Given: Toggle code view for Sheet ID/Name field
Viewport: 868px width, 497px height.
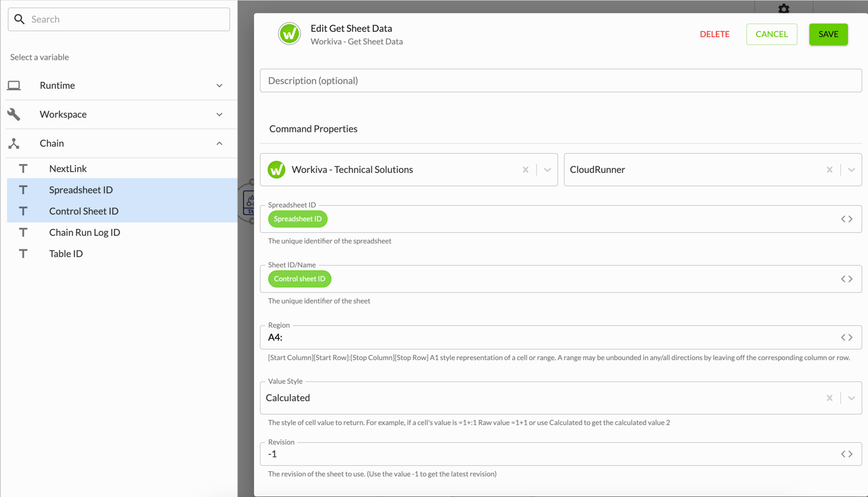Looking at the screenshot, I should 847,279.
